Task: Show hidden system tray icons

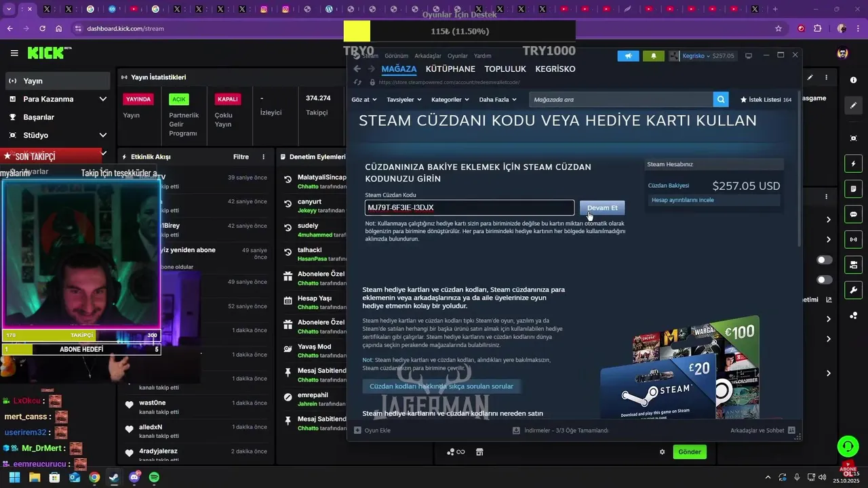Action: pos(768,477)
